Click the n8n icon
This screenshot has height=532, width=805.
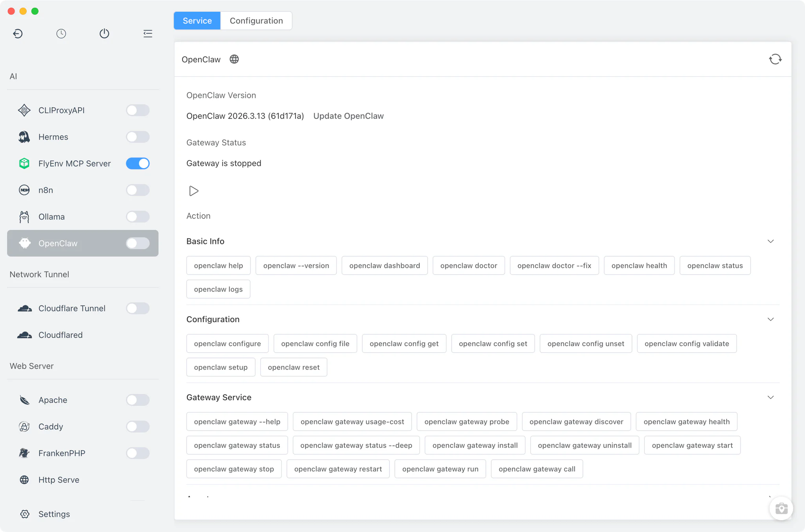coord(24,190)
